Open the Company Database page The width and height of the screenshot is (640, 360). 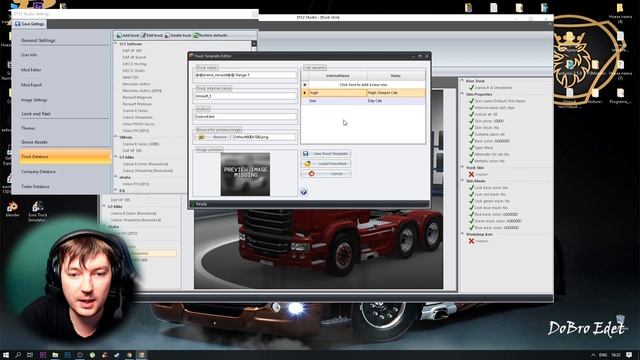[x=38, y=172]
